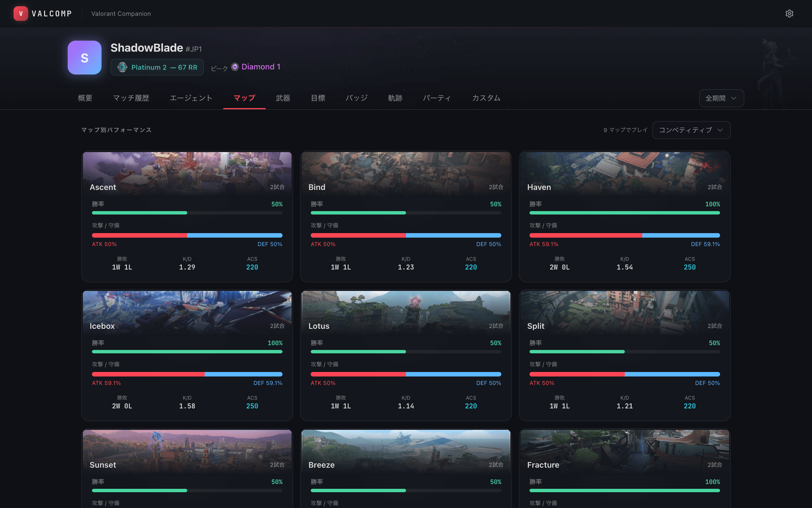This screenshot has width=812, height=508.
Task: Click the Icebox DEF 59.1% label
Action: (268, 383)
